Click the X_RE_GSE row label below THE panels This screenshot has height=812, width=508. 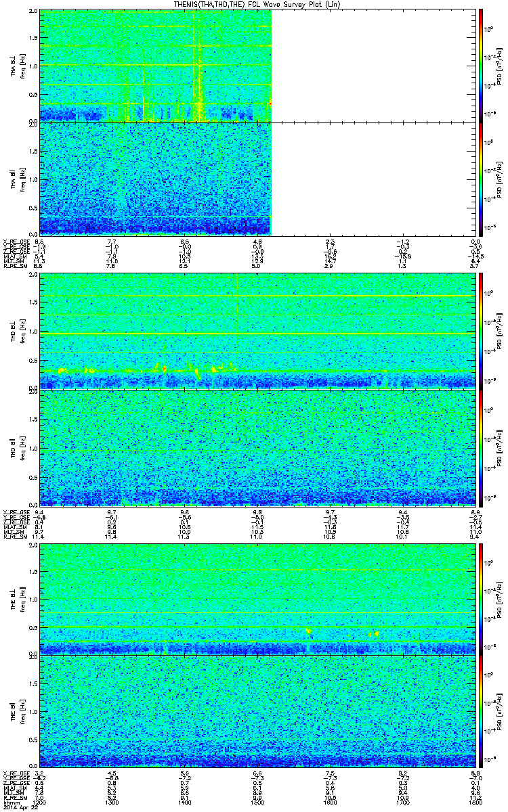pyautogui.click(x=16, y=773)
